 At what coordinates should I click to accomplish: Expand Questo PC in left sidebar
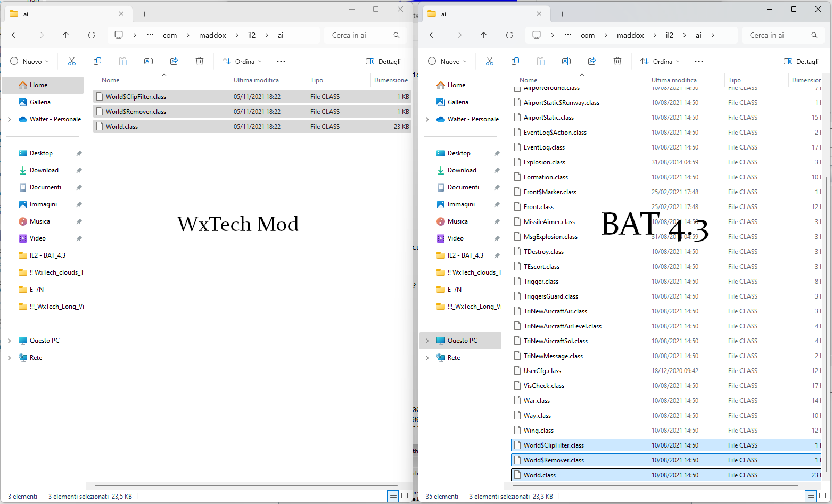9,341
